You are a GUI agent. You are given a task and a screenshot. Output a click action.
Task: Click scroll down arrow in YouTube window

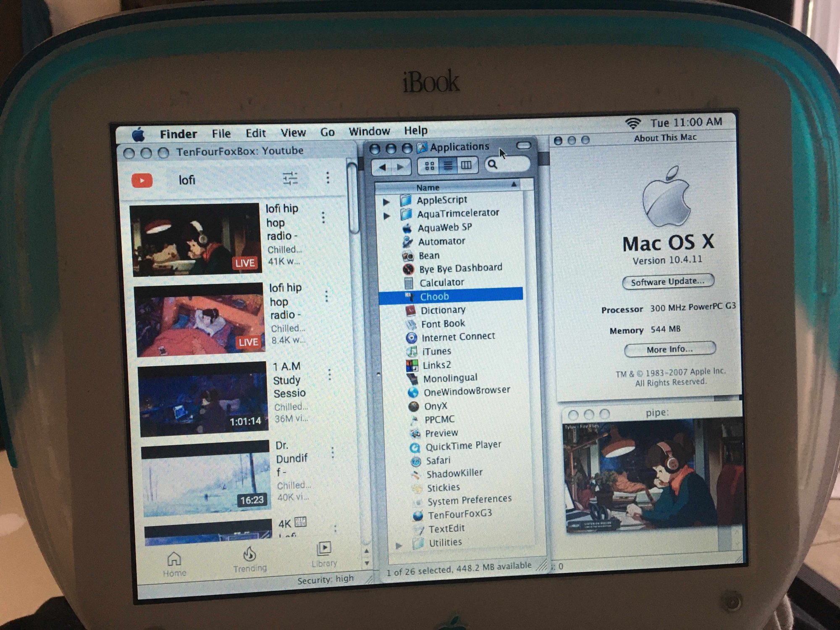click(x=367, y=563)
